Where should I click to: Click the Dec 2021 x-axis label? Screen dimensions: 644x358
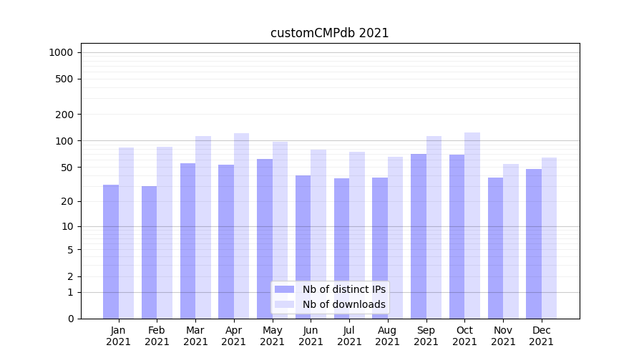(541, 336)
